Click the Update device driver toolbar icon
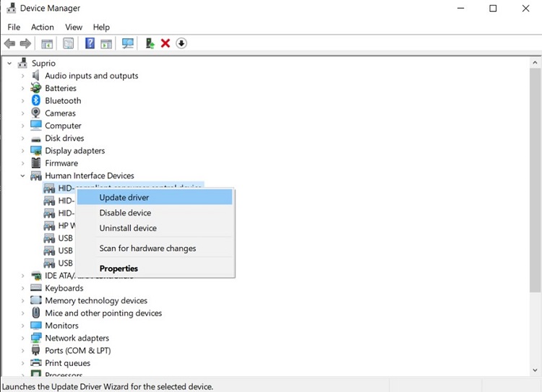Screen dimensions: 542x392 (x=150, y=43)
